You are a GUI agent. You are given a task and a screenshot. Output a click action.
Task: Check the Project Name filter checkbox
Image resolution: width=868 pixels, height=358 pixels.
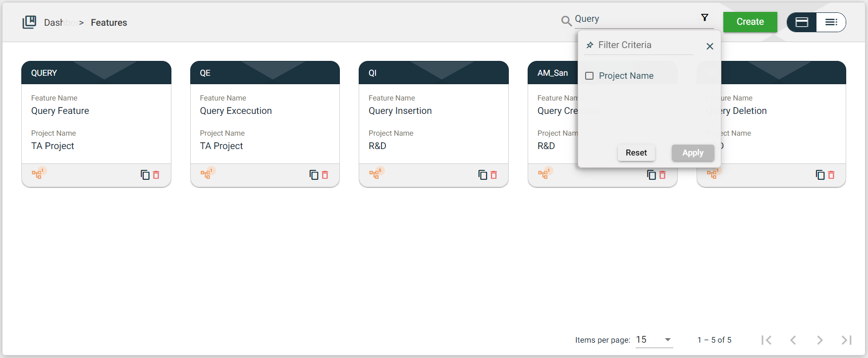click(590, 76)
